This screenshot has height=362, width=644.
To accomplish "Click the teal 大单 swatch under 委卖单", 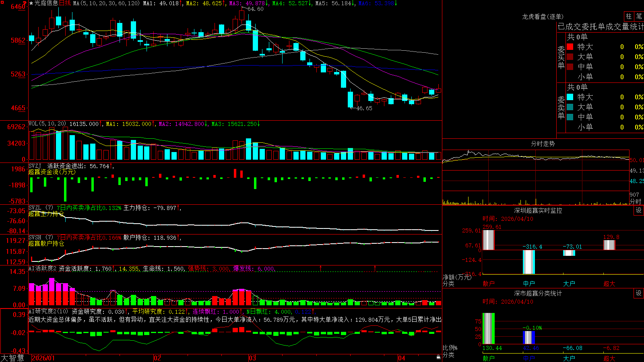I will pos(570,107).
